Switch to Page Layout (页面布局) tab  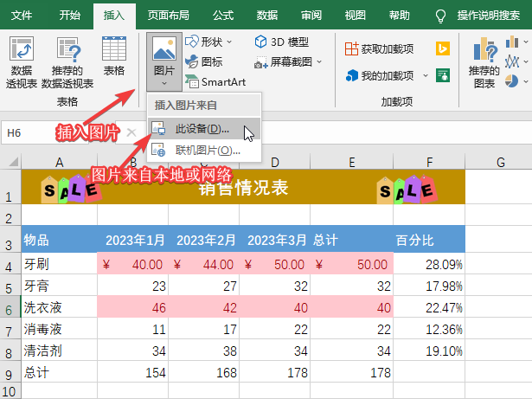pyautogui.click(x=169, y=16)
